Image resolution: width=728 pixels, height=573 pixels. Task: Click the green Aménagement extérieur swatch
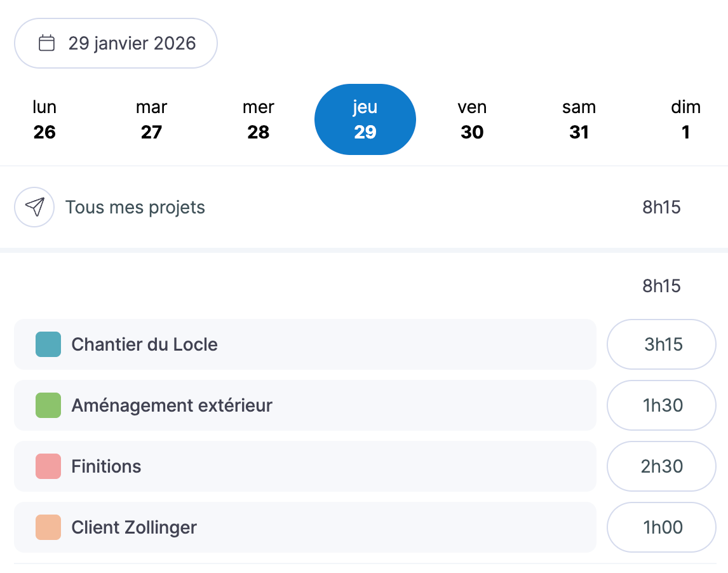48,405
